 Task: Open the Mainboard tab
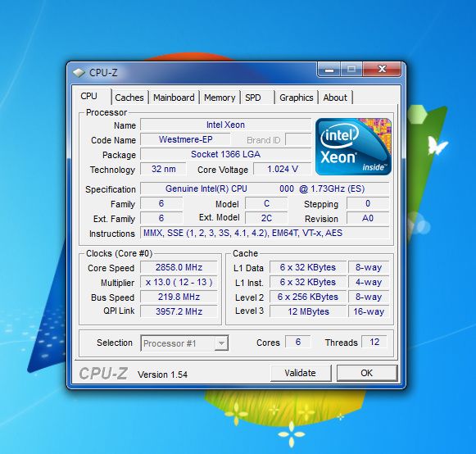pos(174,98)
